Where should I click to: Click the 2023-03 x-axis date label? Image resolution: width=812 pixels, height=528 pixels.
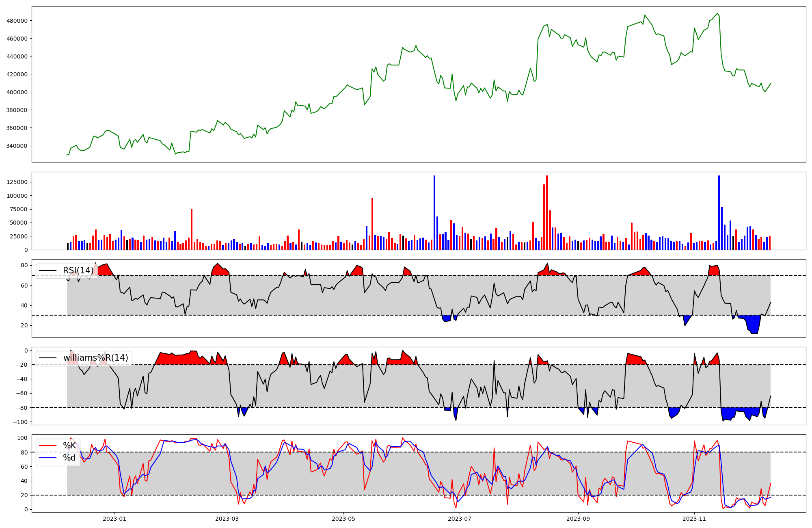tap(227, 519)
